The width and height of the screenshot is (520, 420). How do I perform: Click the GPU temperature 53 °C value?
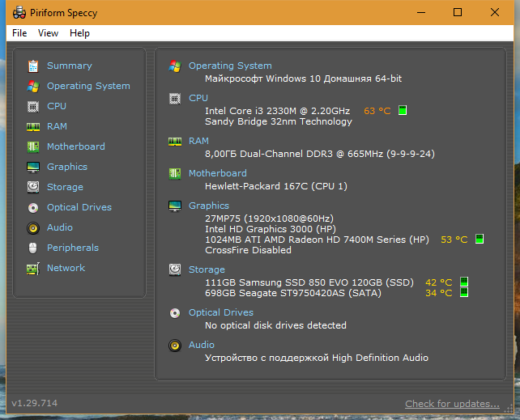(x=454, y=240)
